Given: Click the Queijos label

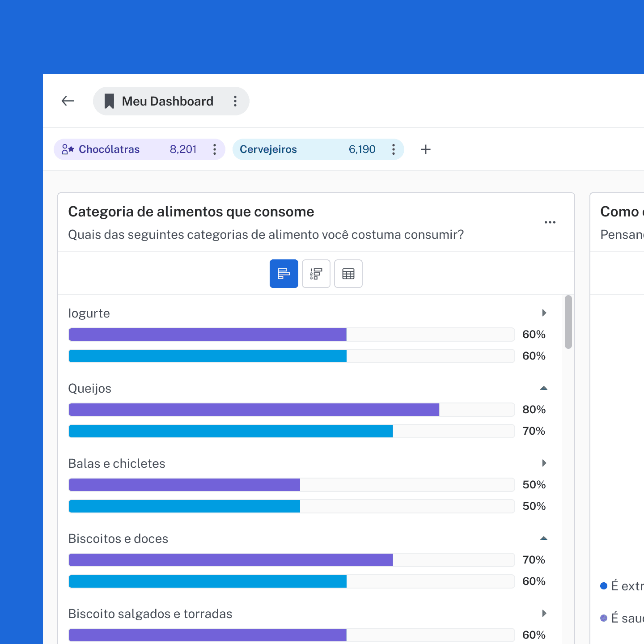Looking at the screenshot, I should click(89, 388).
